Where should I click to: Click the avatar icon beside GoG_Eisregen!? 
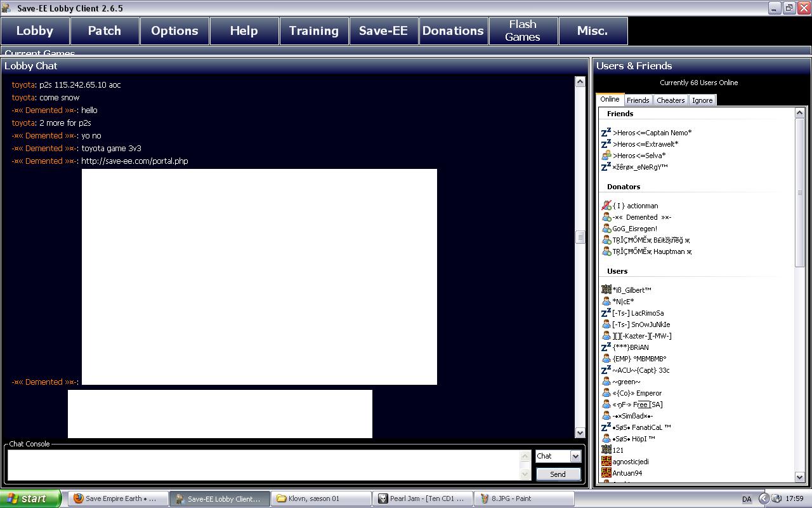(606, 229)
